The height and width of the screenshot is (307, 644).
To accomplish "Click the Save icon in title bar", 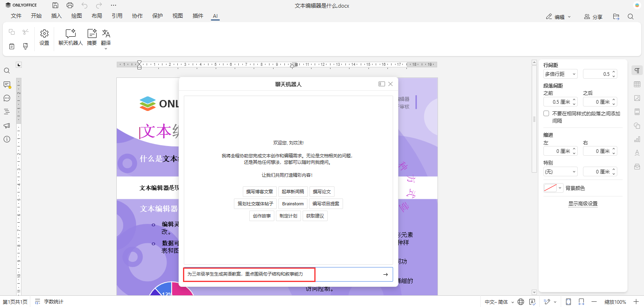I will [x=55, y=5].
